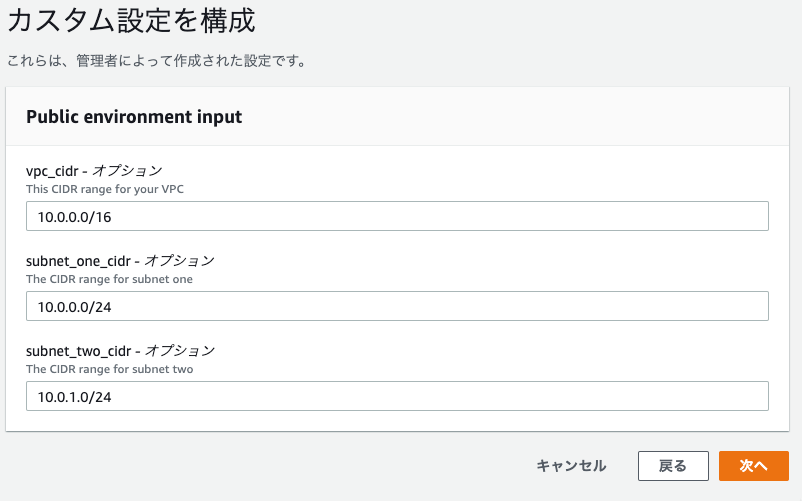802x501 pixels.
Task: Click the subnet_one_cidr field label
Action: click(x=78, y=261)
